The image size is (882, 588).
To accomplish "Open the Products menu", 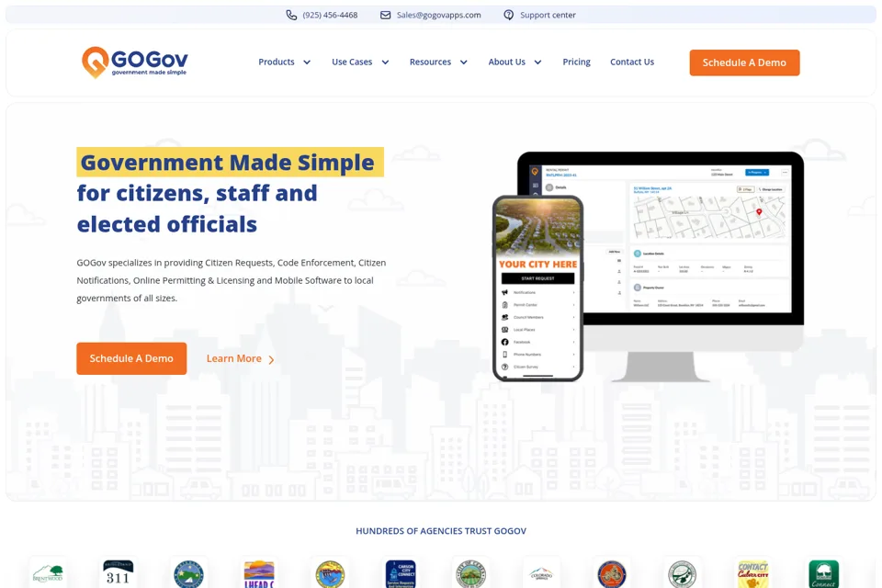I will pyautogui.click(x=277, y=62).
